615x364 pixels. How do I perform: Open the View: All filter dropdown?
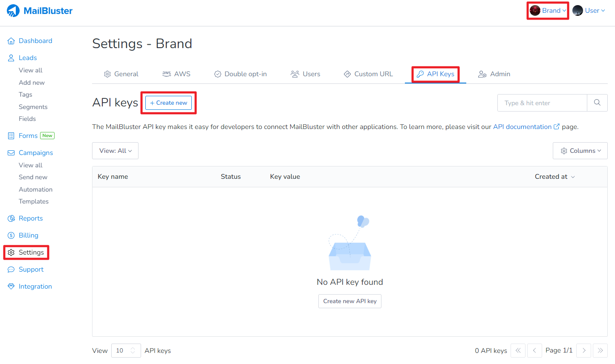[x=115, y=151]
